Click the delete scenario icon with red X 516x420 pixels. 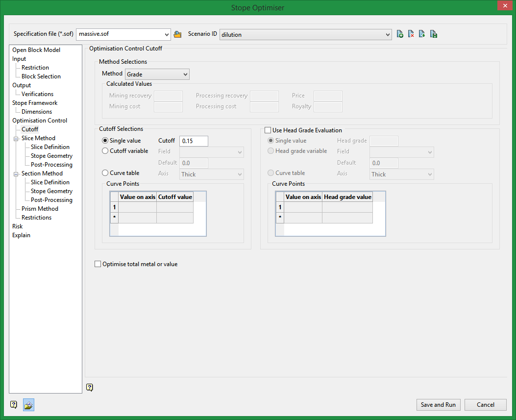pos(411,34)
